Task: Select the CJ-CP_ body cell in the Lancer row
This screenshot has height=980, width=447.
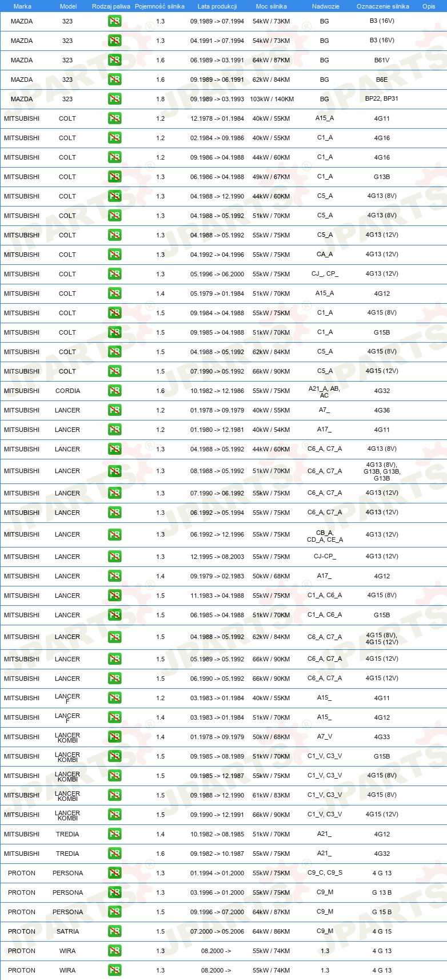Action: 325,557
